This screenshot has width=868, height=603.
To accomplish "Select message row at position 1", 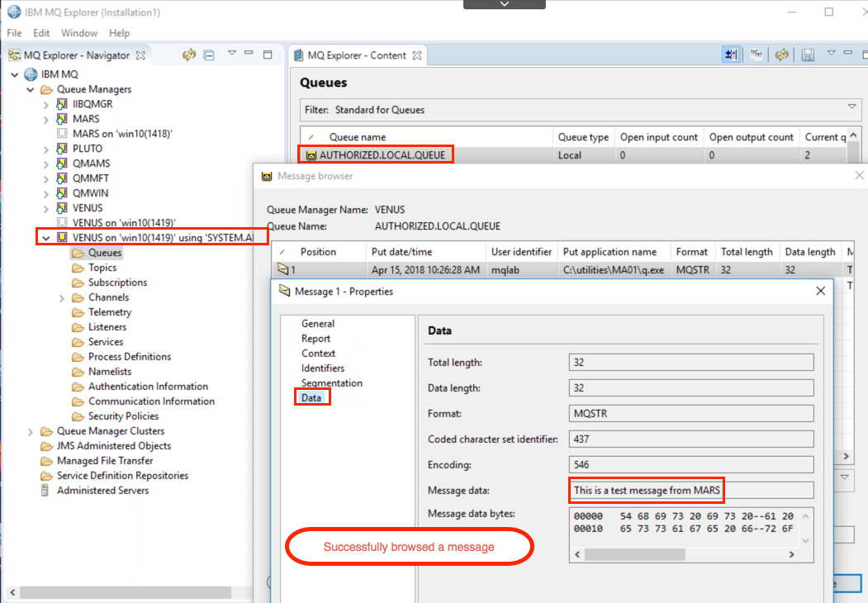I will click(x=562, y=270).
